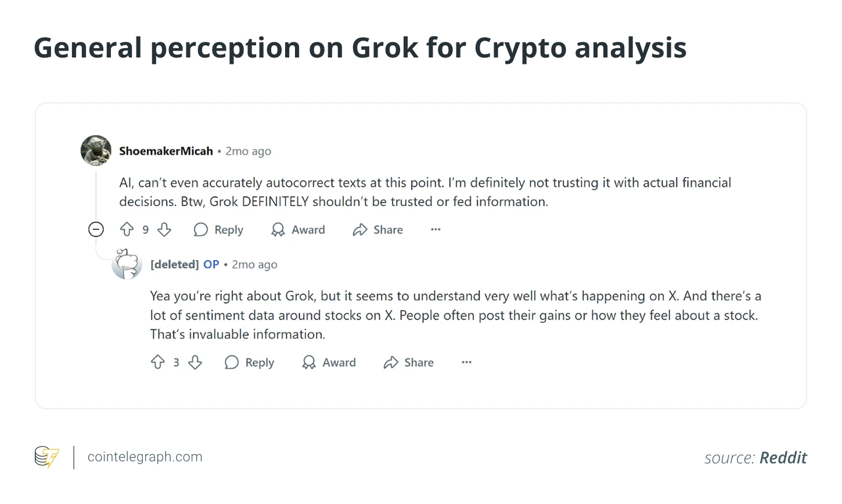Viewport: 842px width, 504px height.
Task: Collapse ShoemakerMicah's comment thread
Action: pos(96,229)
